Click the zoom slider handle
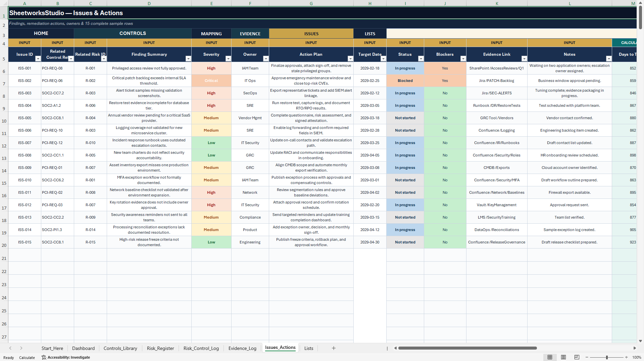 pos(607,357)
